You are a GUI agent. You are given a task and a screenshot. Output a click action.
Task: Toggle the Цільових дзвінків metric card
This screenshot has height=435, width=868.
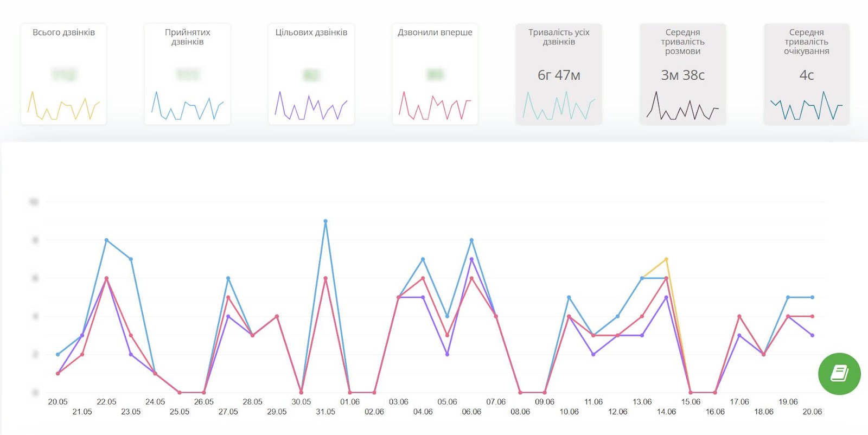point(311,74)
